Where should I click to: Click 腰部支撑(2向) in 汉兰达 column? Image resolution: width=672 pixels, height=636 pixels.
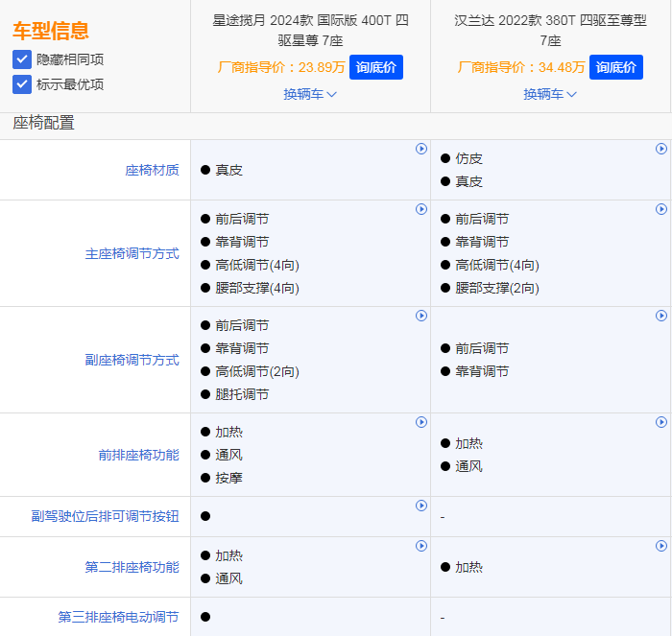click(x=497, y=288)
